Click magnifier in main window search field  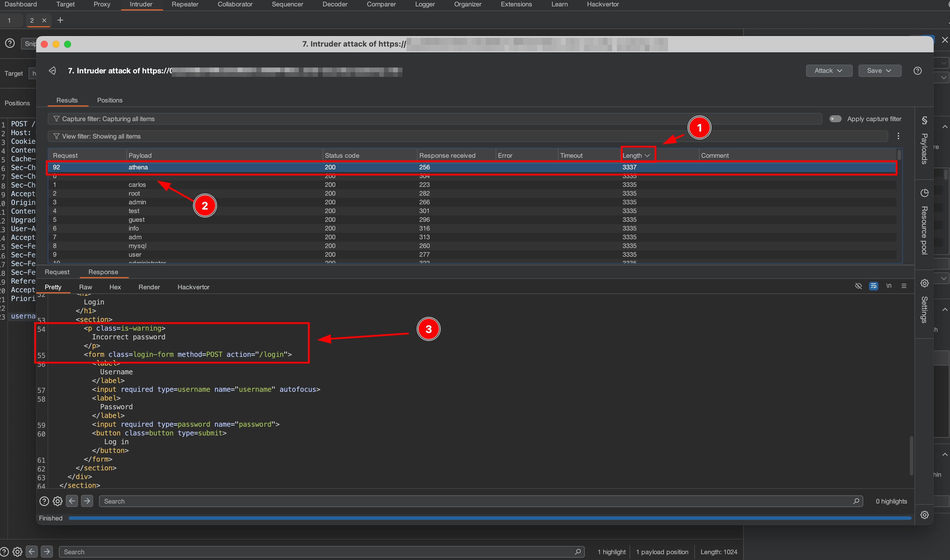click(578, 552)
